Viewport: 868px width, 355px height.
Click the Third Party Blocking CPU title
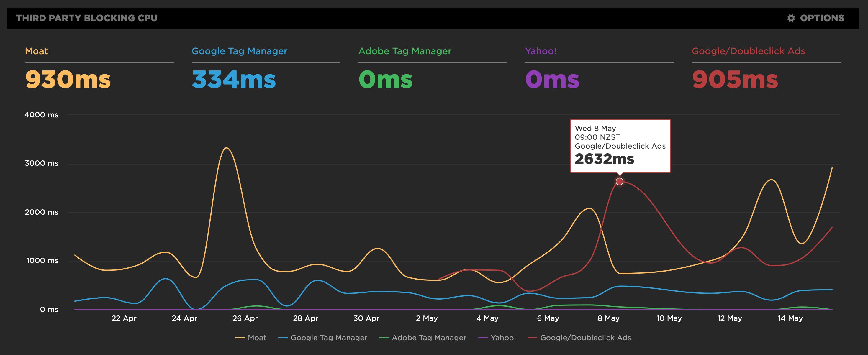coord(87,18)
